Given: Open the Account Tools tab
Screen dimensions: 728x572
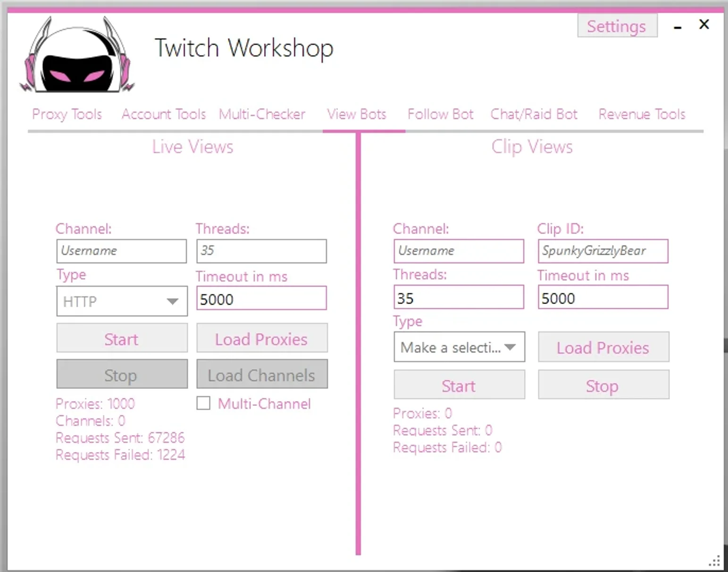Looking at the screenshot, I should point(164,114).
